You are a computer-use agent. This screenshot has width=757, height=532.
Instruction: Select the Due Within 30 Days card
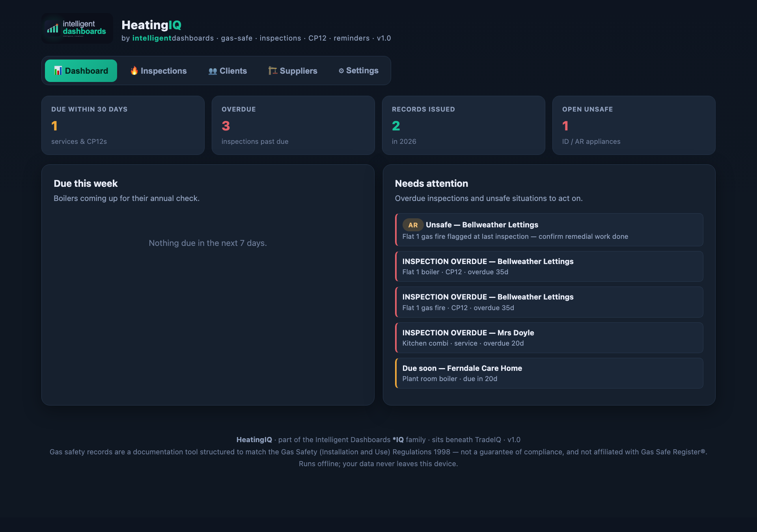[x=123, y=125]
